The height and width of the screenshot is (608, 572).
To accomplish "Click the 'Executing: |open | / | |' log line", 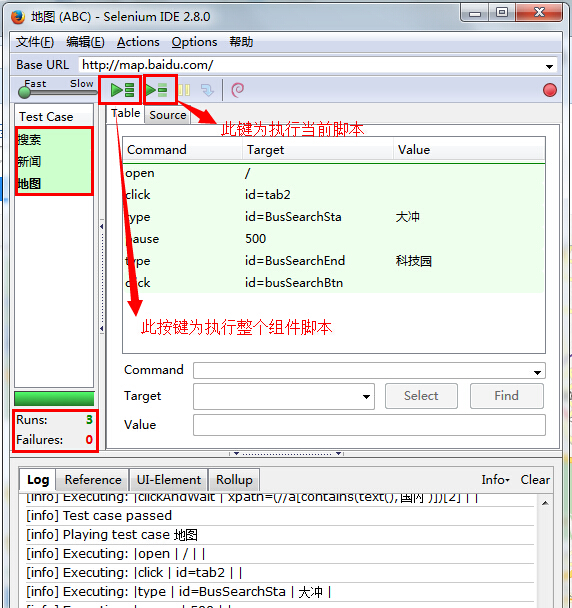I will tap(279, 554).
